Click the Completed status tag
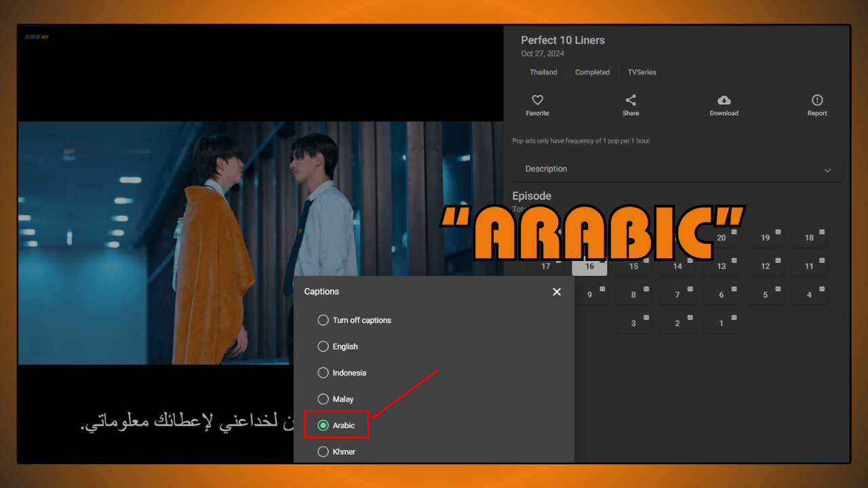The image size is (868, 488). 592,72
